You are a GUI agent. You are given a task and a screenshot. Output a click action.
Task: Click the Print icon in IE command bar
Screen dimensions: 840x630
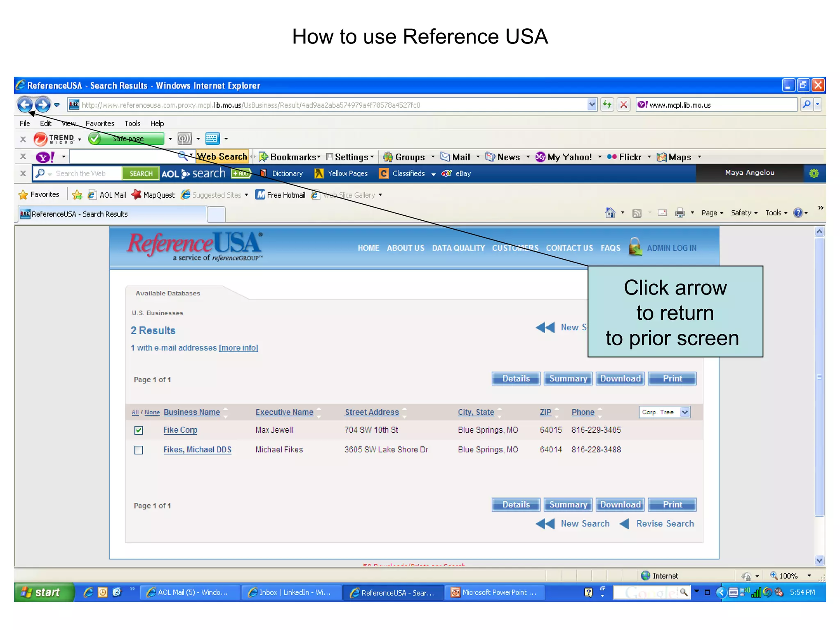coord(680,212)
